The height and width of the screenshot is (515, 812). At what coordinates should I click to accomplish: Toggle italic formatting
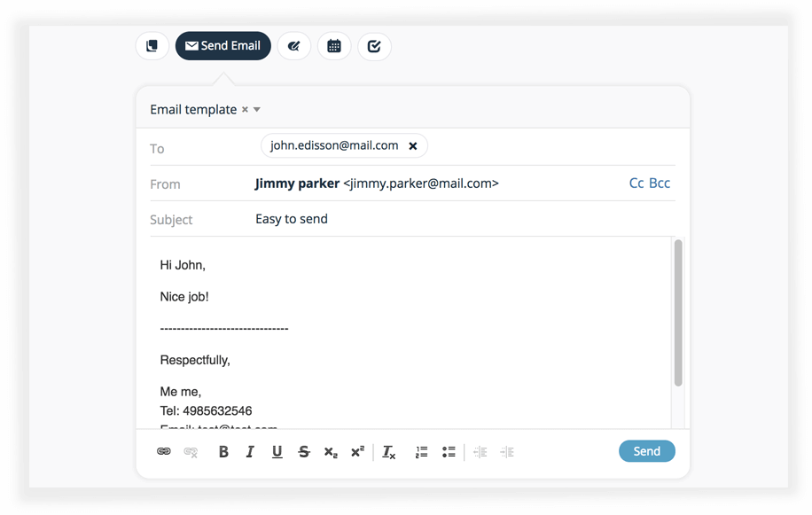[x=250, y=452]
